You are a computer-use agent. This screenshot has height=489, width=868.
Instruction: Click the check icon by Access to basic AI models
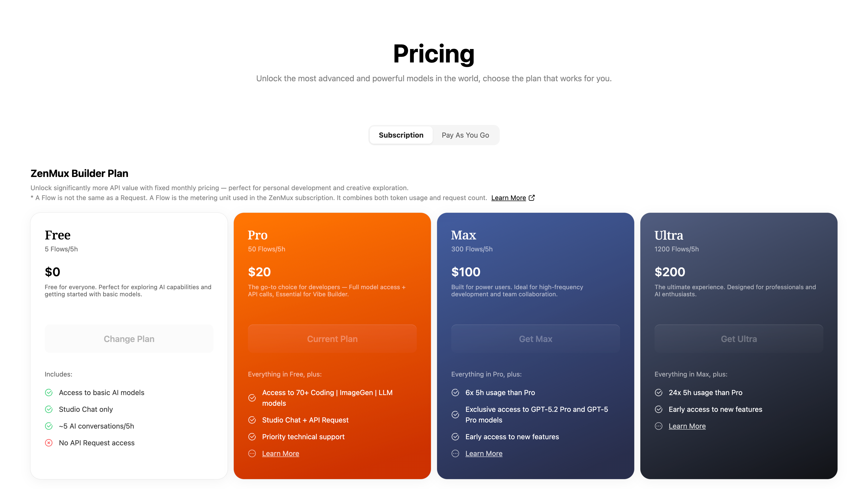pyautogui.click(x=49, y=393)
